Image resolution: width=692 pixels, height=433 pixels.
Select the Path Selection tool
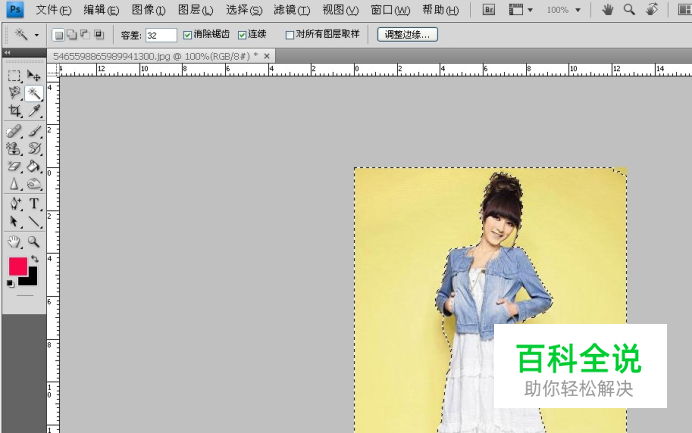[x=14, y=222]
